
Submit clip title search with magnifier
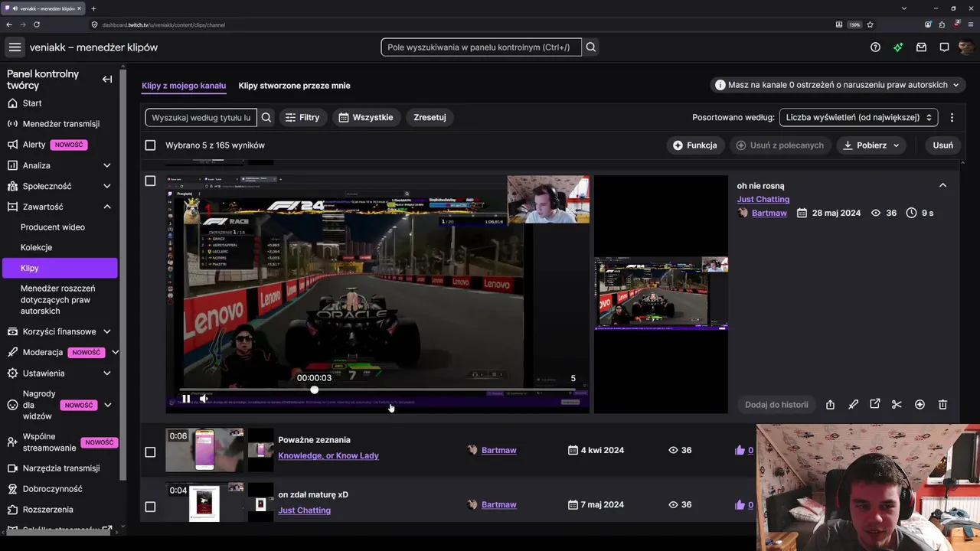tap(266, 117)
